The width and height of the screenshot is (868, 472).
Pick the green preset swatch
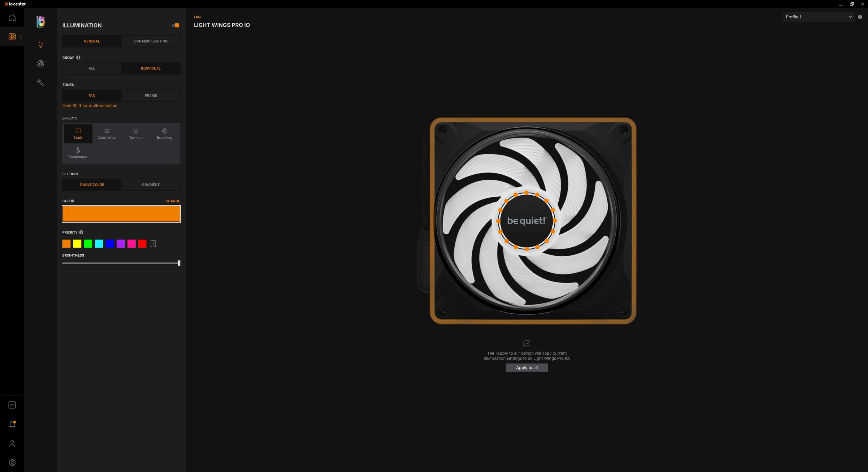88,244
